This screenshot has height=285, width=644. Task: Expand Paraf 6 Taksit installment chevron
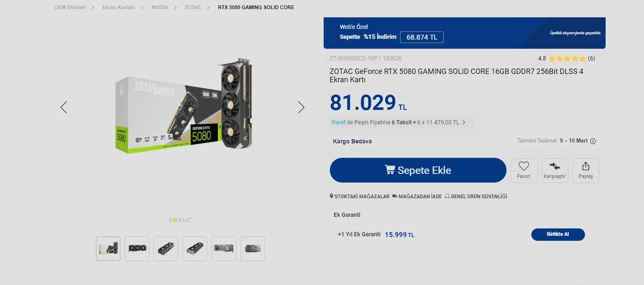pos(464,122)
